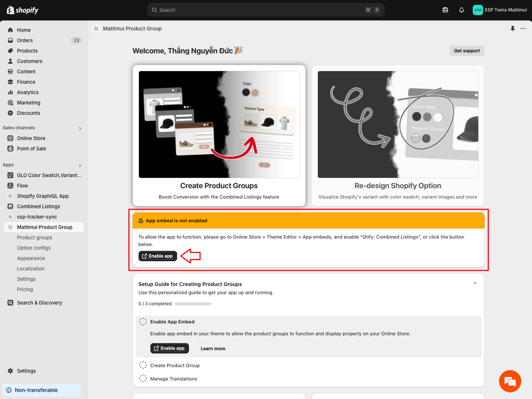Click the Combined Listings app icon
Screen dimensions: 532x399
[10, 206]
